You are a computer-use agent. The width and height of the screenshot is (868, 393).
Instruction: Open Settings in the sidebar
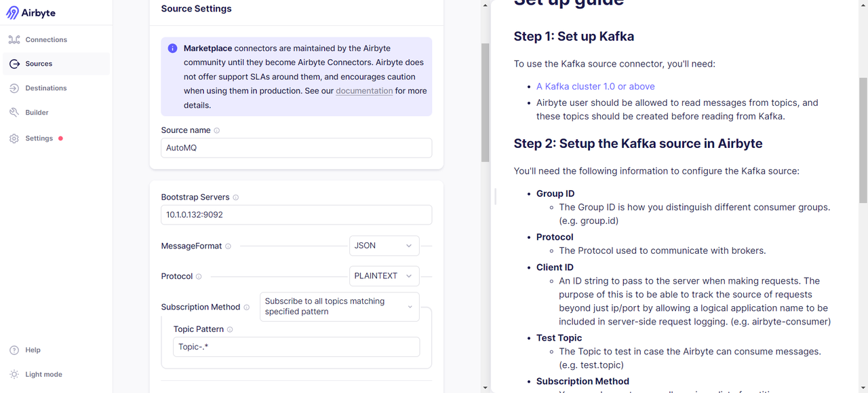click(x=39, y=138)
